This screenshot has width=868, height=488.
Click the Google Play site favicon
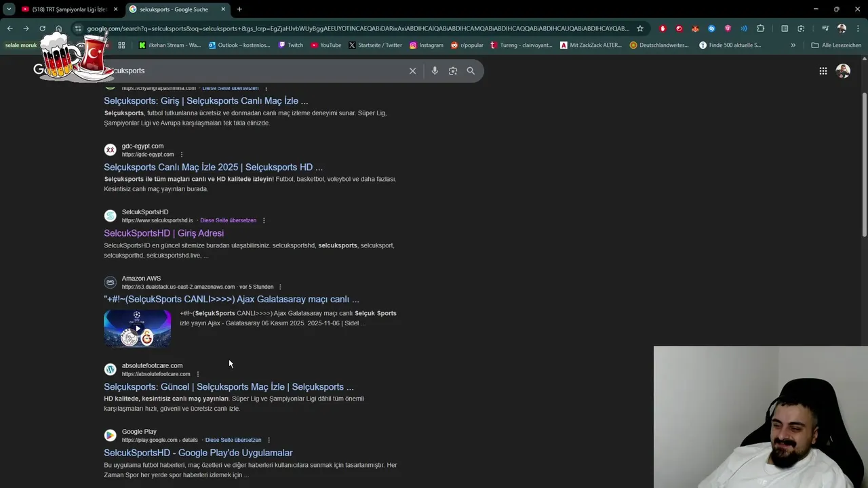[110, 436]
